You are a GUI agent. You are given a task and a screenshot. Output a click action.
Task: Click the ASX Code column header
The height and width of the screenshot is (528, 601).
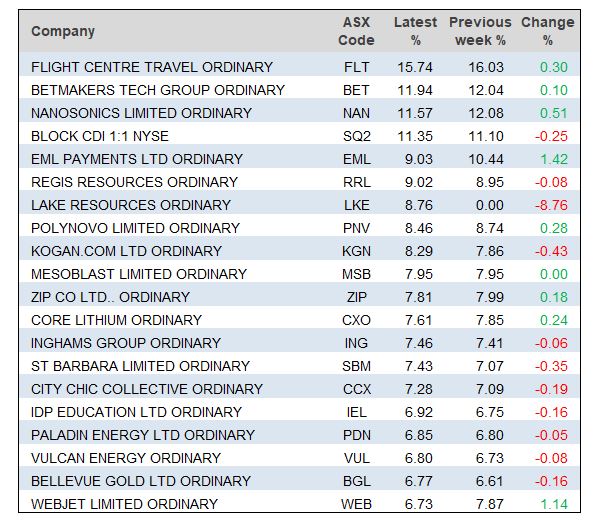click(357, 31)
